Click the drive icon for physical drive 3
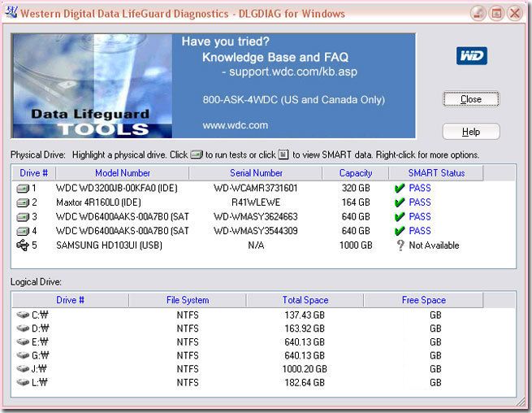 23,217
